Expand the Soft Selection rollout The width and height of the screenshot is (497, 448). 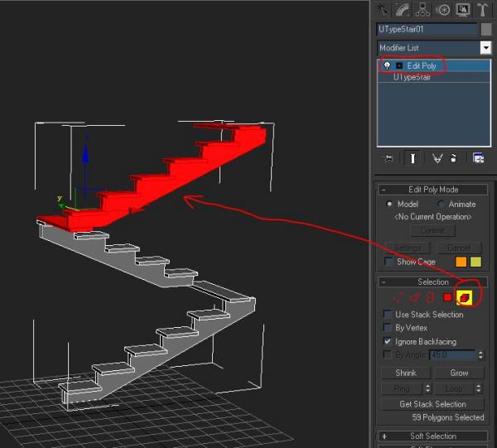pyautogui.click(x=433, y=436)
